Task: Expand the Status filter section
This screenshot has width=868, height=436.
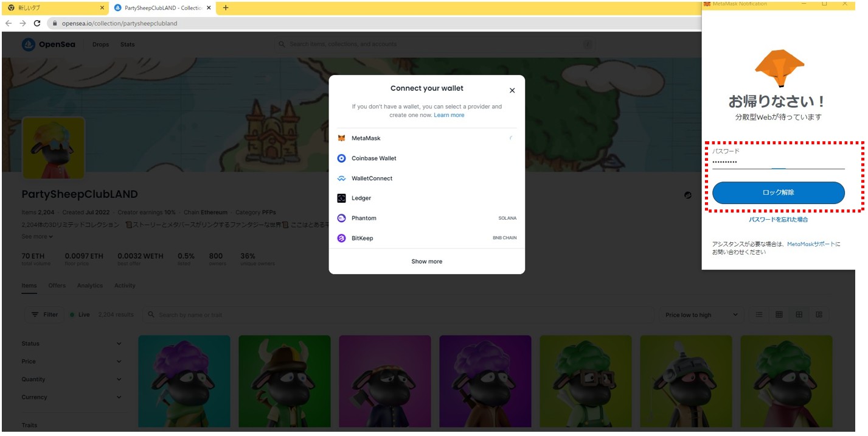Action: (72, 344)
